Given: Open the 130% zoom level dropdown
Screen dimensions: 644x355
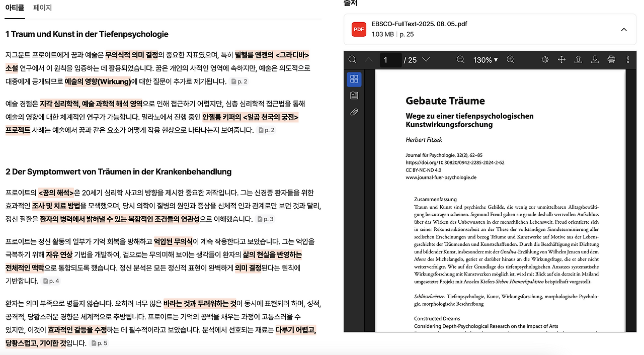Looking at the screenshot, I should click(485, 59).
